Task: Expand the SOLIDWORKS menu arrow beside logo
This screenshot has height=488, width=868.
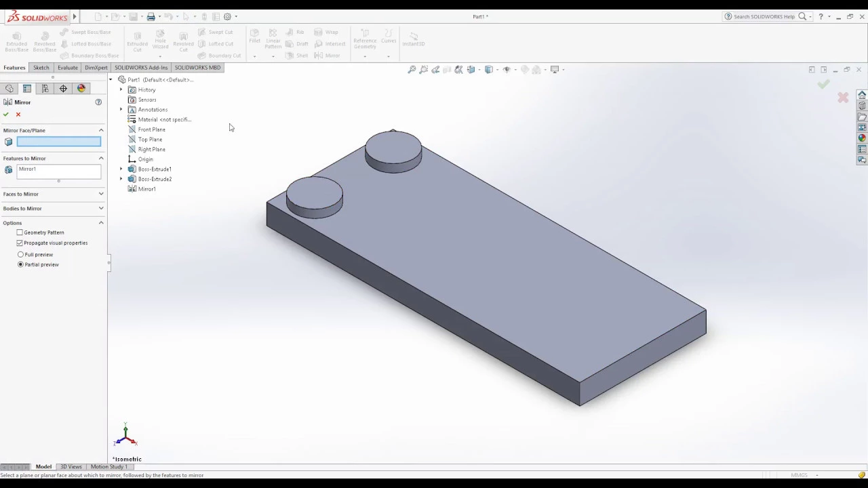Action: point(75,16)
